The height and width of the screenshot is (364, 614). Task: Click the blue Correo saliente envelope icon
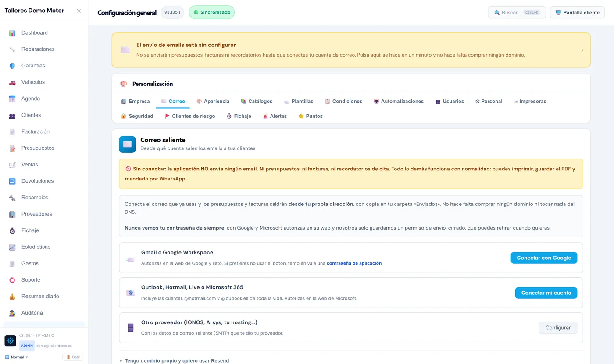127,144
